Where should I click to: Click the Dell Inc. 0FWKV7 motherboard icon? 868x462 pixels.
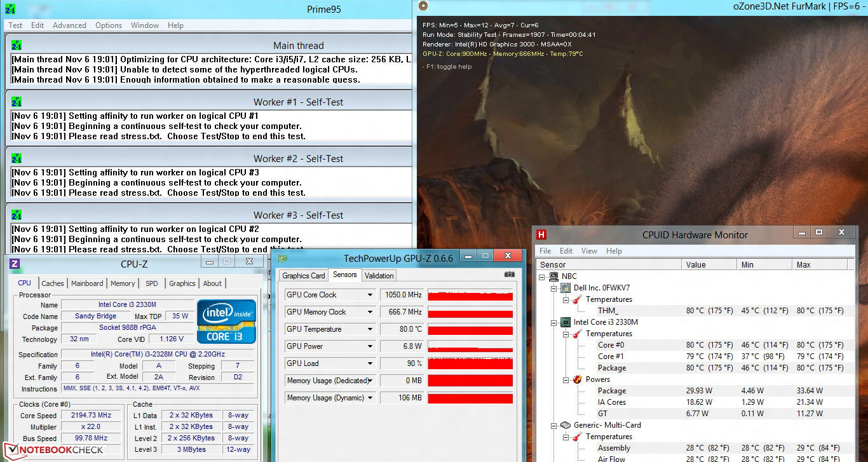566,288
